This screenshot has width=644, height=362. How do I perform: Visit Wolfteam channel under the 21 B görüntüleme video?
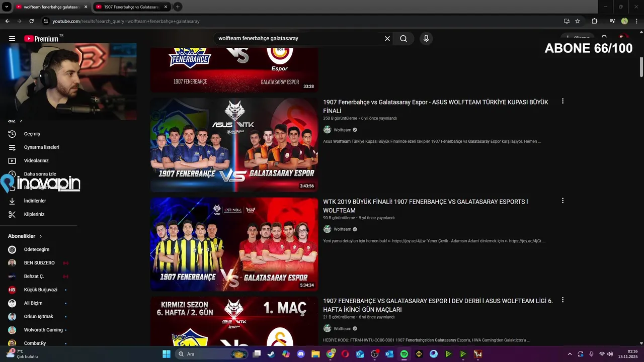(343, 329)
